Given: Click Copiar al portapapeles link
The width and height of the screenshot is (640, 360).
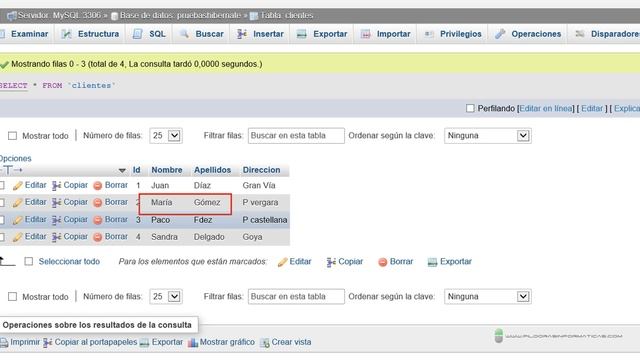Looking at the screenshot, I should coord(96,342).
